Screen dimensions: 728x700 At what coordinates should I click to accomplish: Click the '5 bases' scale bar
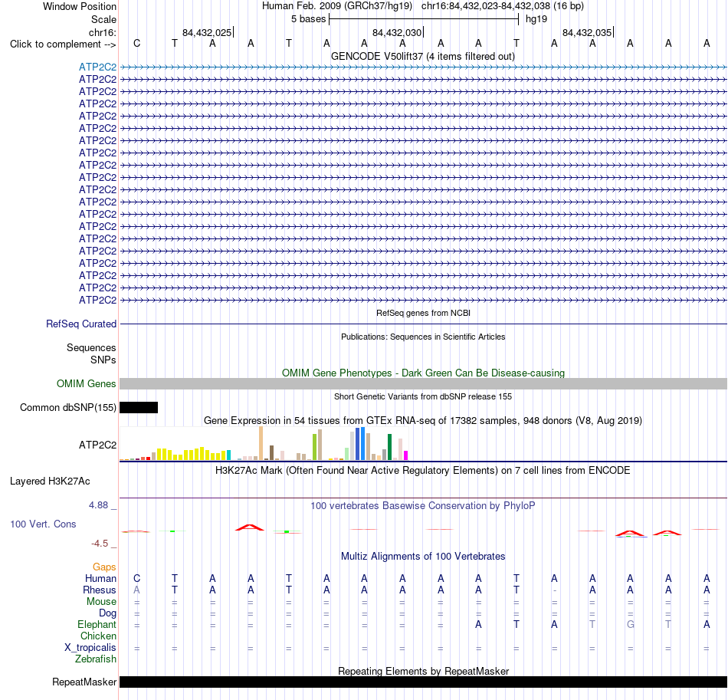click(424, 19)
